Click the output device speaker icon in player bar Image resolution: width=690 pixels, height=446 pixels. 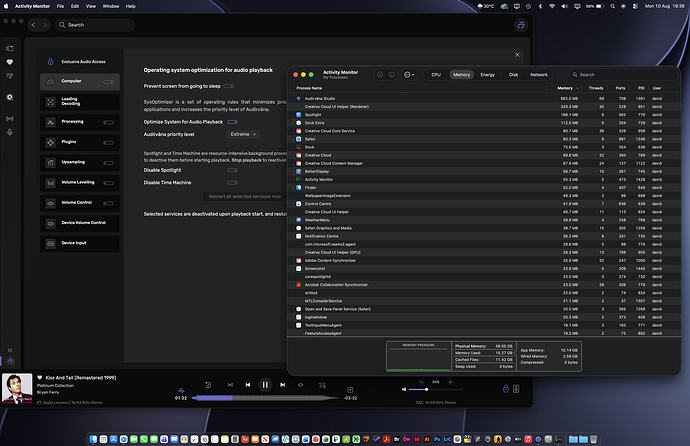coord(516,389)
